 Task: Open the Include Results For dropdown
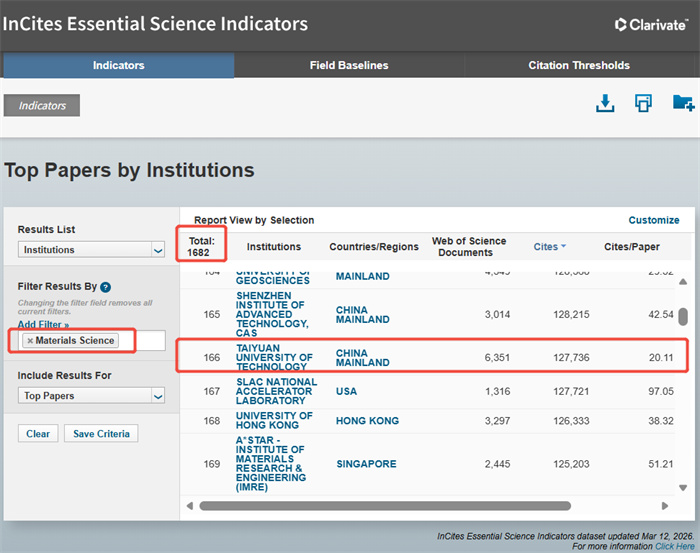coord(90,396)
